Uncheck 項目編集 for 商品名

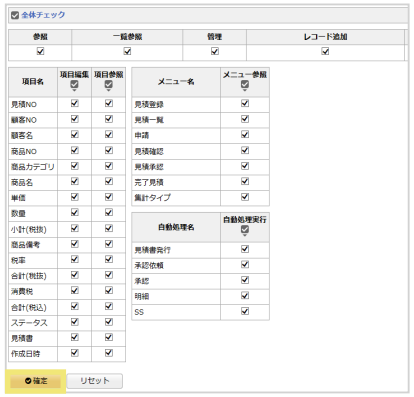point(75,182)
